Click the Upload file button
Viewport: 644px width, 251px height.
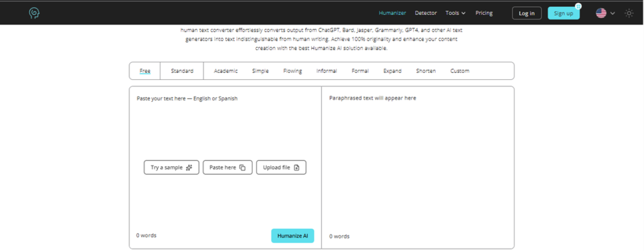[281, 167]
